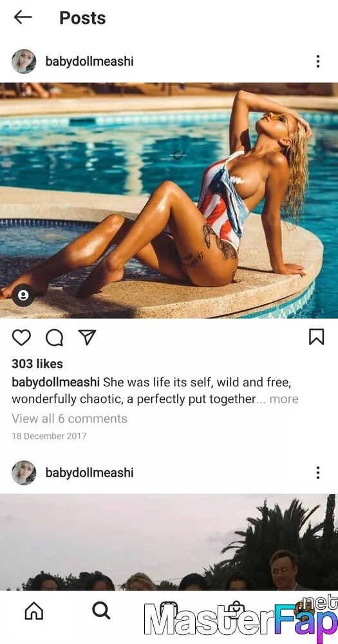View all 6 comments
Viewport: 338px width, 644px height.
pos(70,419)
